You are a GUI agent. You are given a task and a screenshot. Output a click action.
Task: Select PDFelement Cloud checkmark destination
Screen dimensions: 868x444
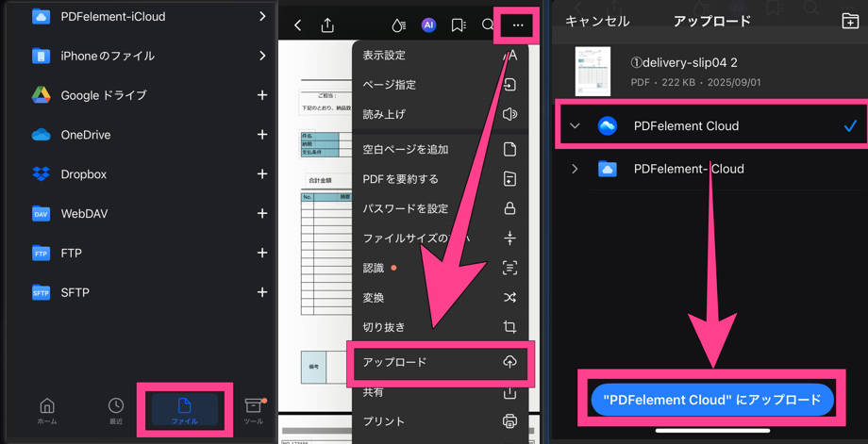(x=849, y=125)
